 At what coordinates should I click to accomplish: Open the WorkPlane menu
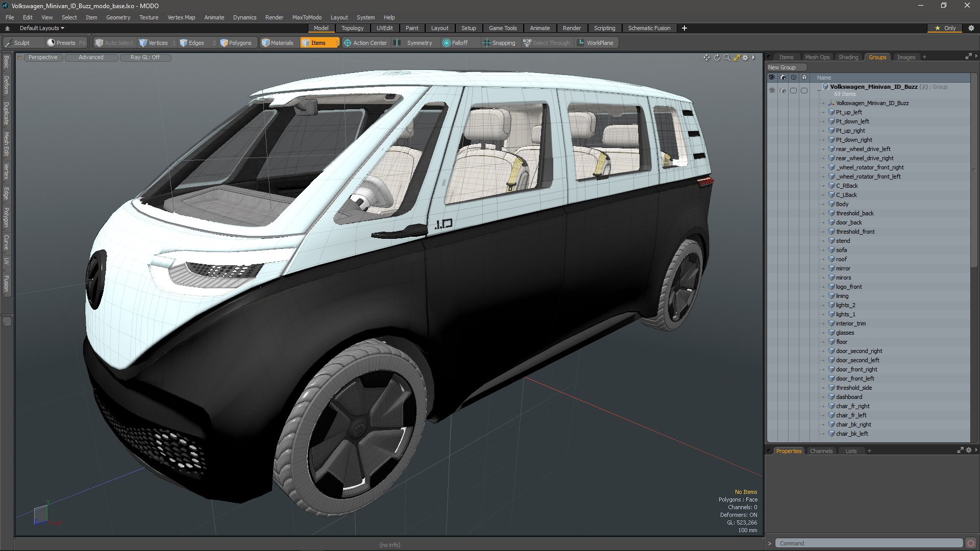coord(595,43)
